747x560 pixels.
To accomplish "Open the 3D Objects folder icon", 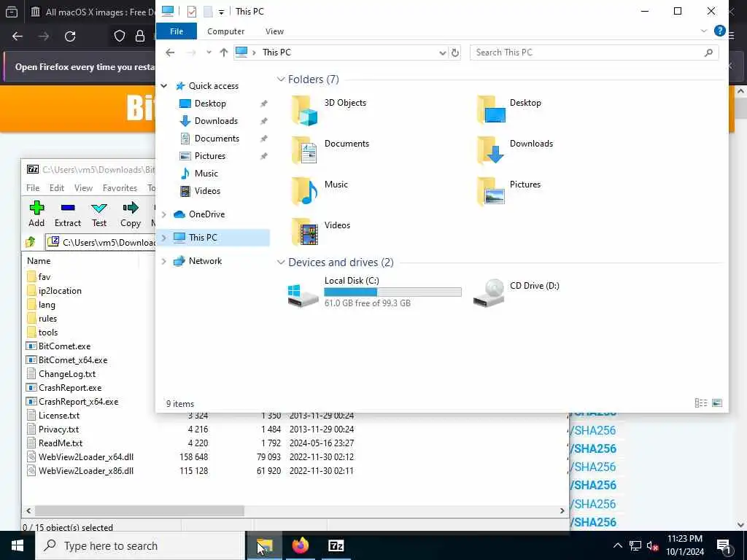I will pos(304,111).
